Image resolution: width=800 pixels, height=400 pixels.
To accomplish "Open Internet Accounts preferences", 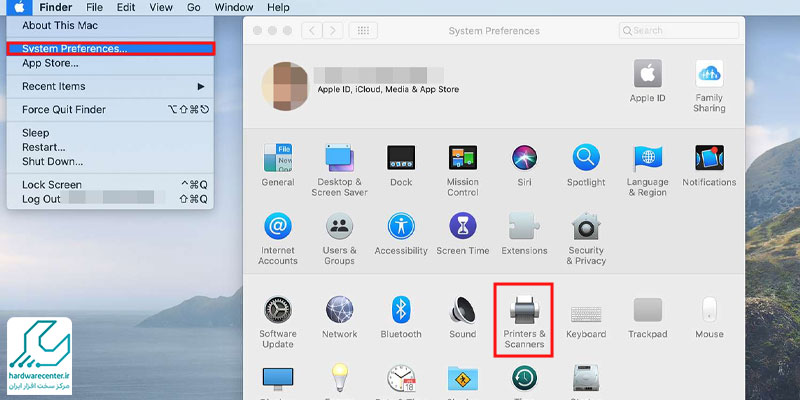I will tap(278, 238).
